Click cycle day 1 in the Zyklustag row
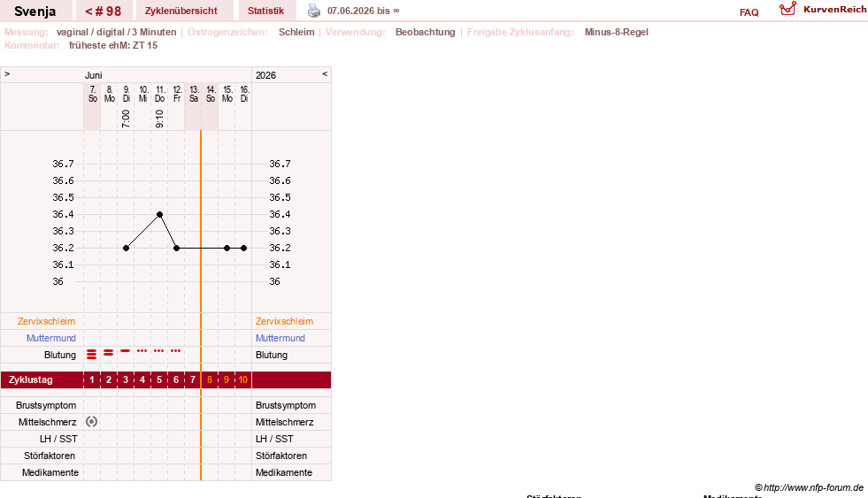868x498 pixels. click(x=92, y=379)
